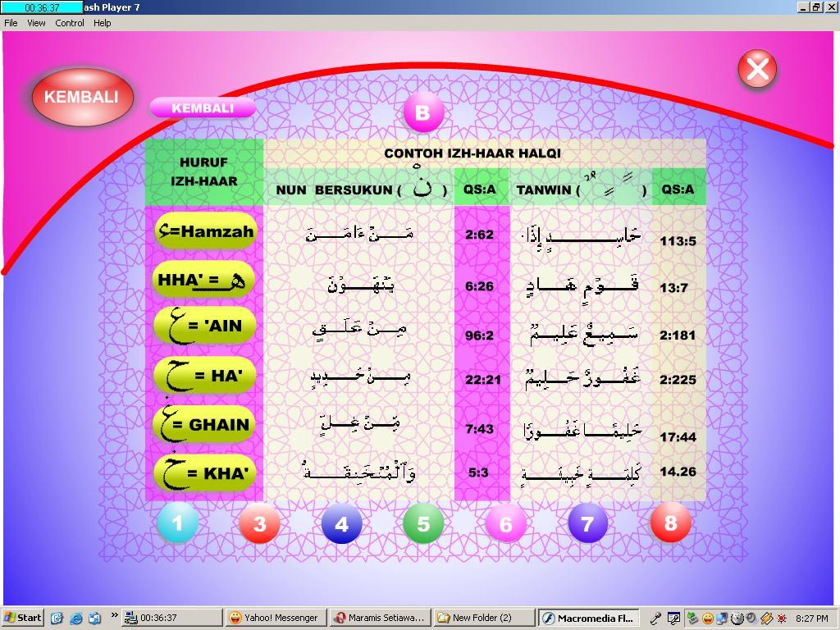The width and height of the screenshot is (840, 630).
Task: Open the View menu
Action: click(35, 23)
